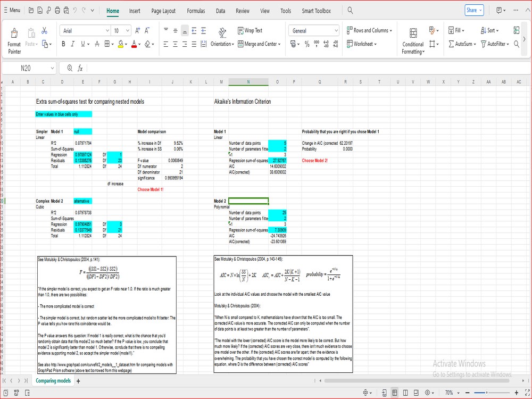
Task: Toggle Bold formatting
Action: 63,44
